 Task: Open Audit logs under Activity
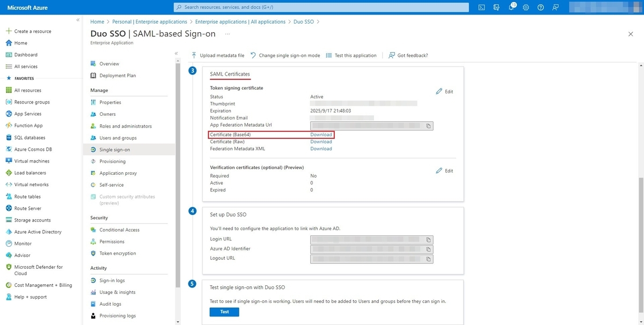coord(111,304)
